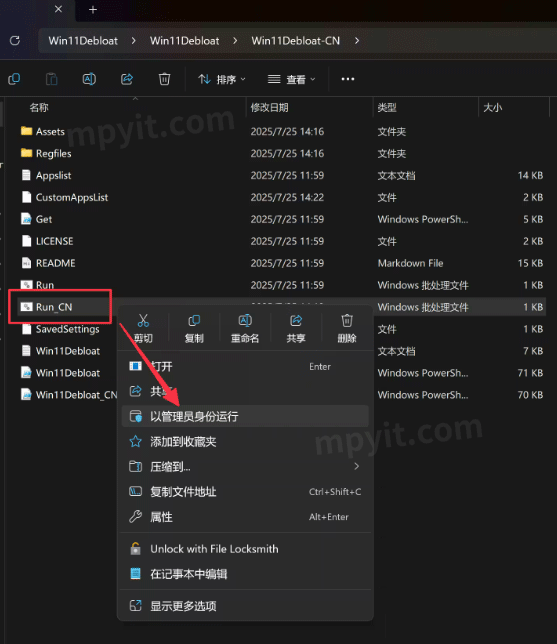Click the Assets folder icon
This screenshot has height=644, width=557.
[27, 131]
